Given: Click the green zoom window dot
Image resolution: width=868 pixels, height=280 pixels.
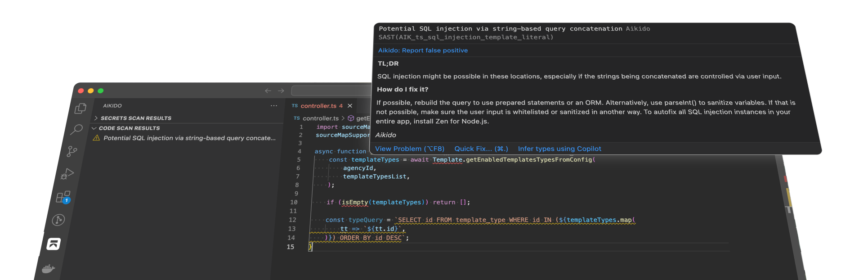Looking at the screenshot, I should (x=101, y=90).
